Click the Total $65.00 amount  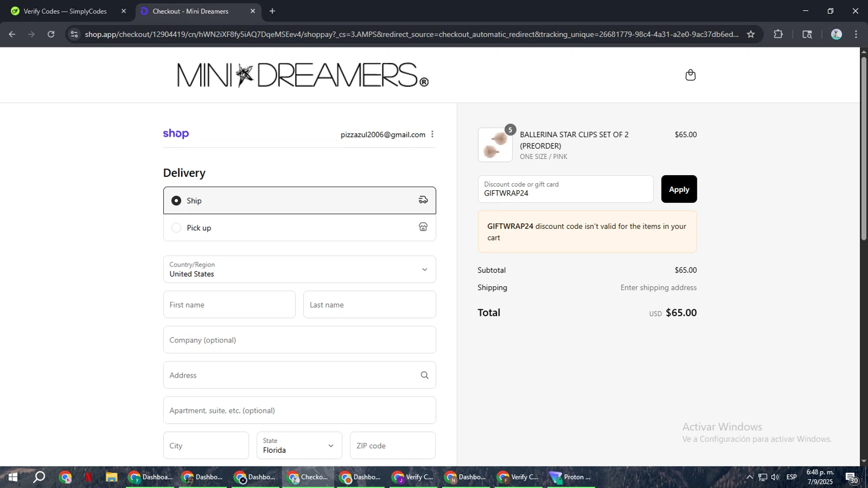(x=681, y=312)
